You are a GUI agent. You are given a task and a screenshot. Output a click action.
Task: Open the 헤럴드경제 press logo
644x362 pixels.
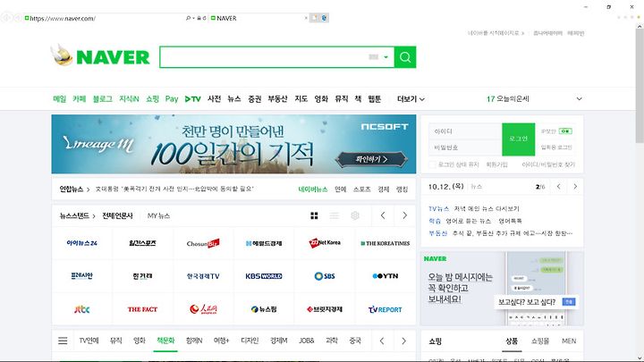[x=264, y=243]
